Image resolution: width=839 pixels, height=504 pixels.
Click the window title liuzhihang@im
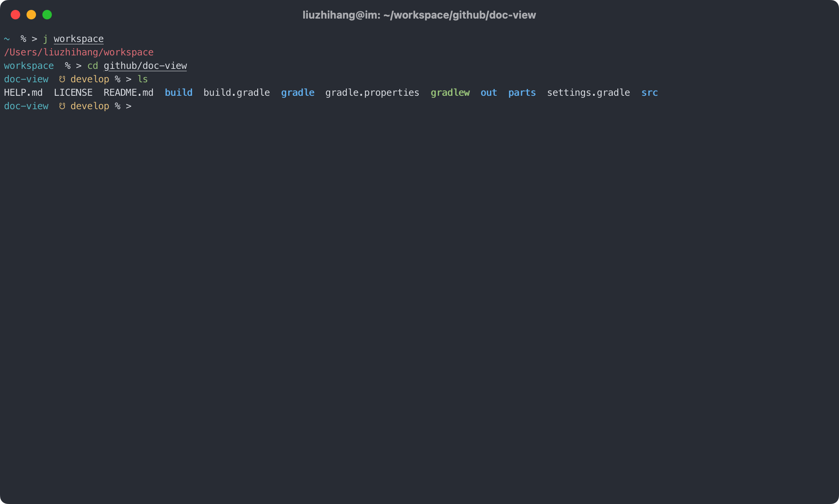[419, 15]
